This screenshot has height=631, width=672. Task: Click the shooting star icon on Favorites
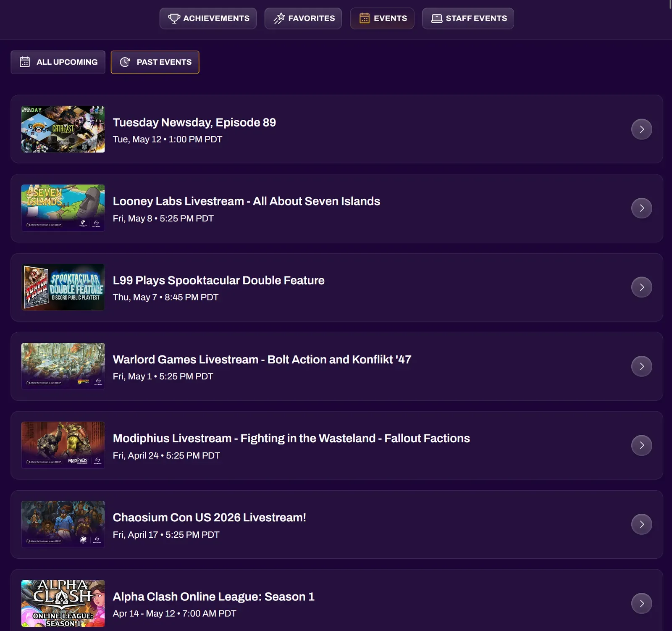(279, 18)
